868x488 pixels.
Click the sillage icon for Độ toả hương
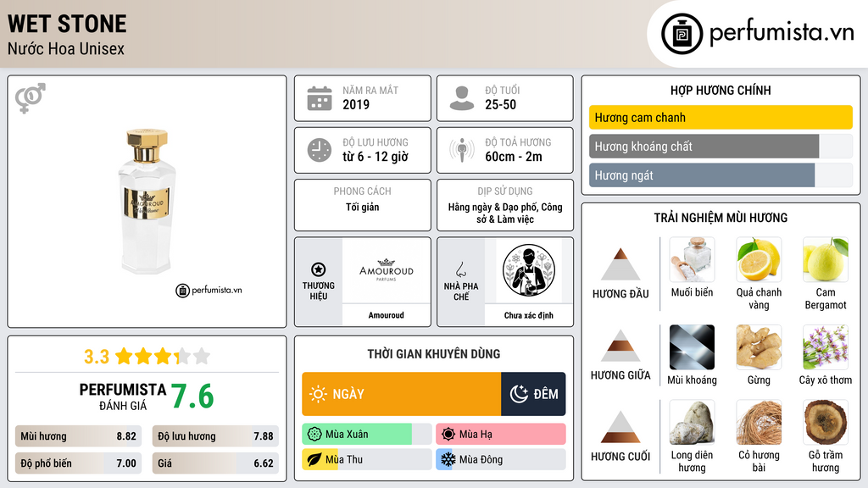pyautogui.click(x=462, y=150)
